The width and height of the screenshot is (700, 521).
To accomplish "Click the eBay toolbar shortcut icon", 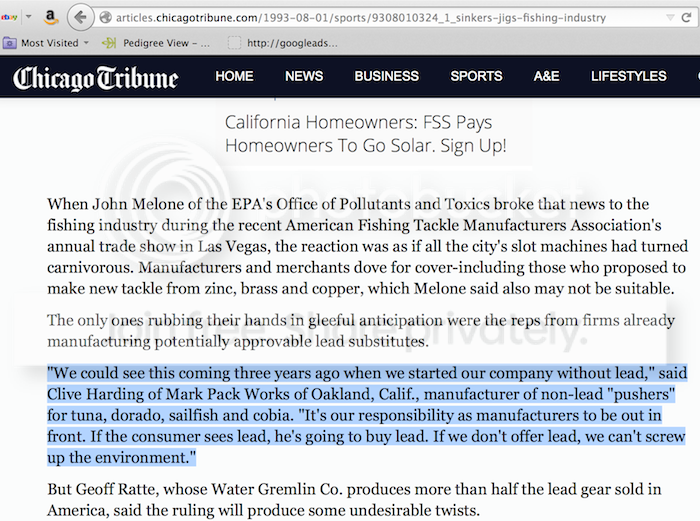I will tap(9, 17).
